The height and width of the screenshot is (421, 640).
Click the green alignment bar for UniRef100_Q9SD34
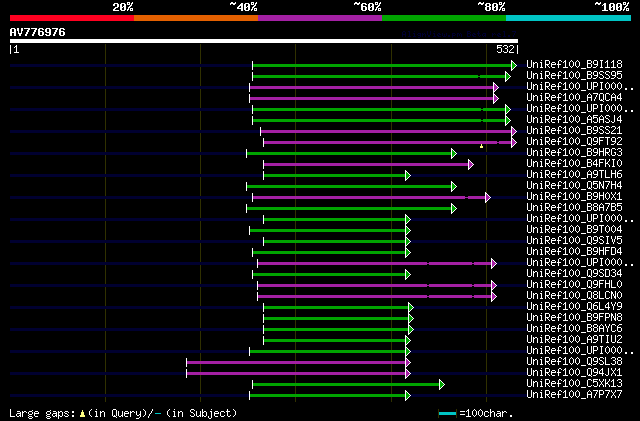[x=329, y=275]
